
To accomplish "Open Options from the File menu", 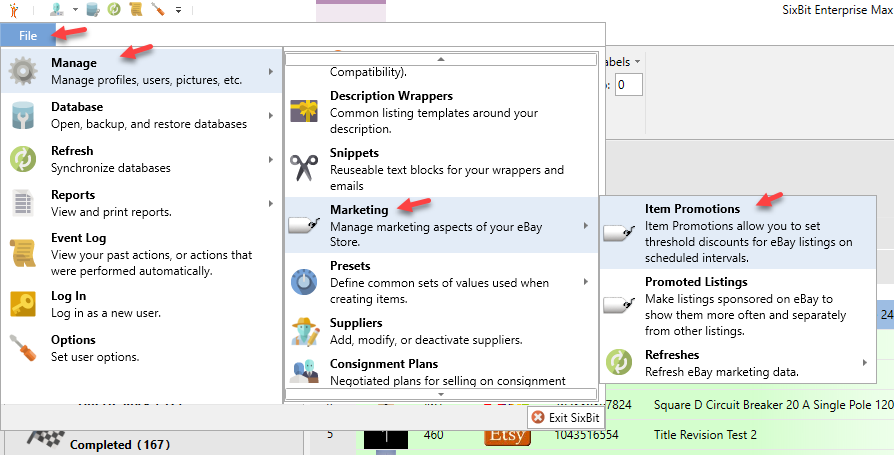I will click(141, 348).
